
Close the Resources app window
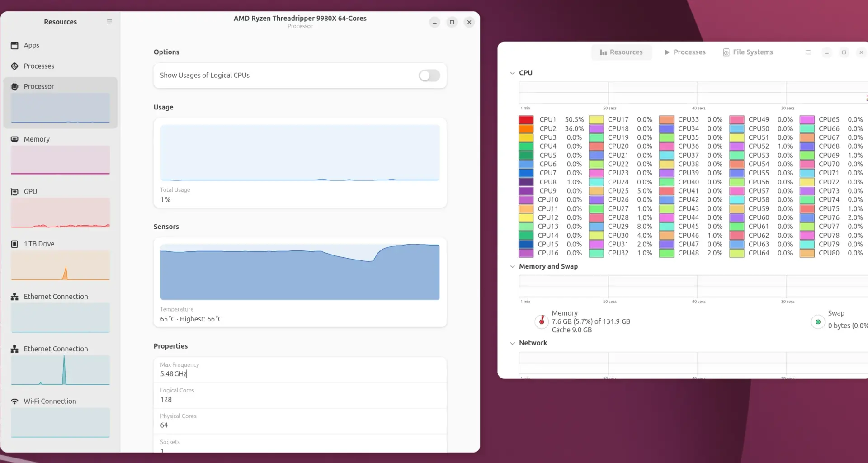coord(469,22)
